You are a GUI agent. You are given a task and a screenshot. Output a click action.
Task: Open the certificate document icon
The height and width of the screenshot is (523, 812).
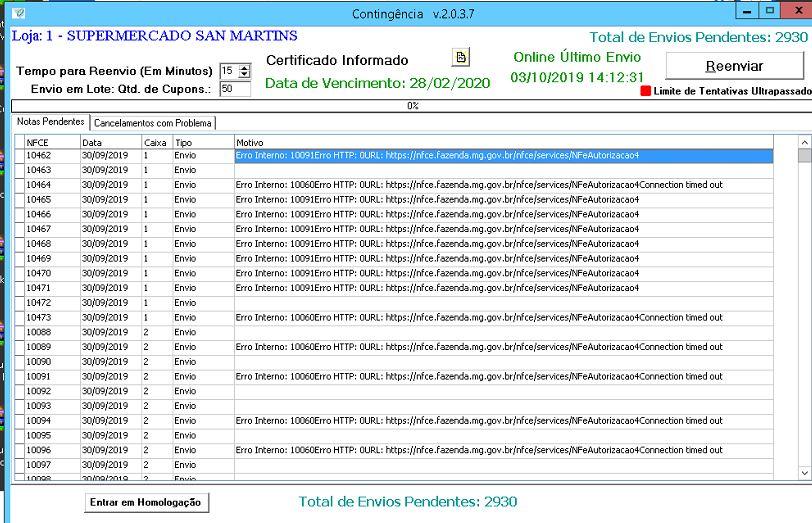(x=461, y=57)
